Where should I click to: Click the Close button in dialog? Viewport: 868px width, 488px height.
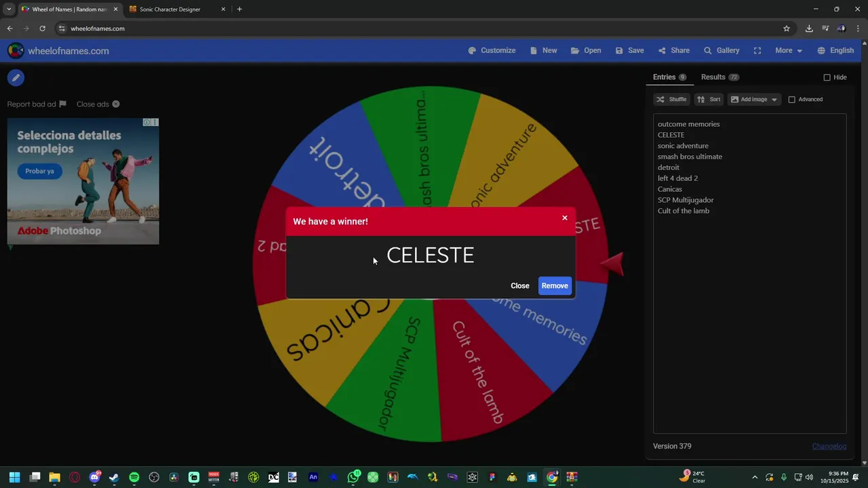point(520,285)
